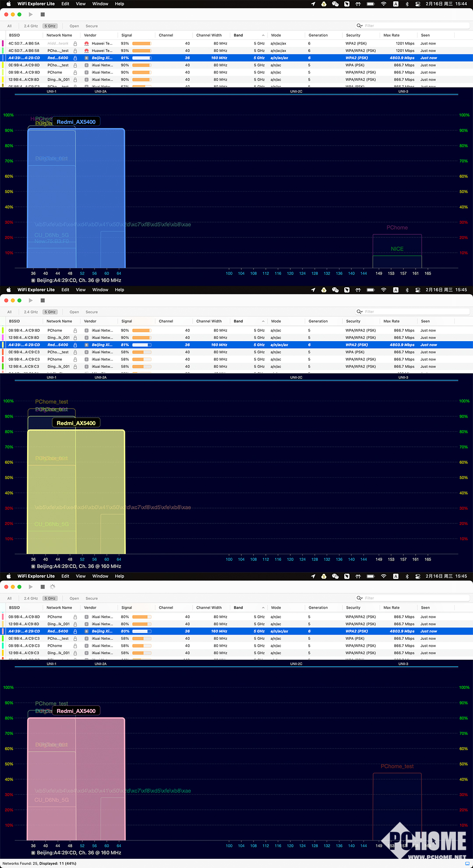This screenshot has width=473, height=868.
Task: Sort by Network Name header in the 15:44 window
Action: click(59, 35)
